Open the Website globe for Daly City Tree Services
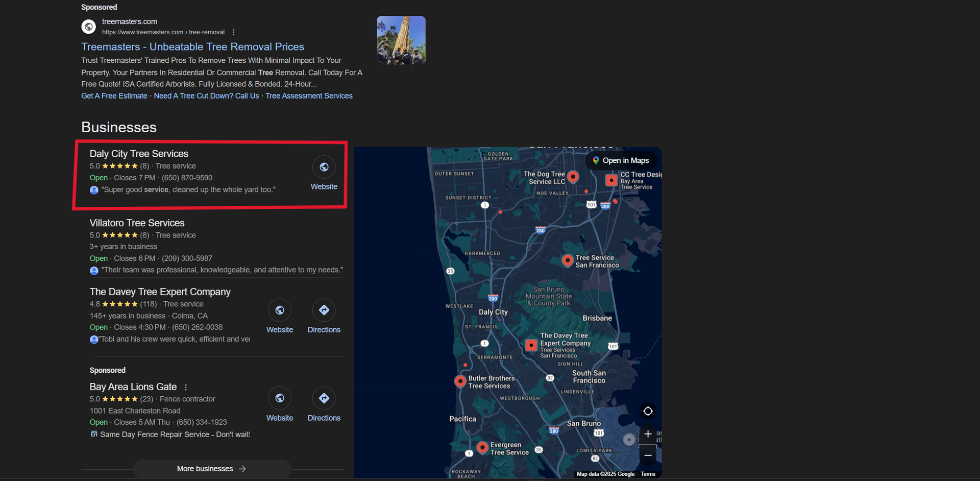Screen dimensions: 980x481 pos(324,167)
